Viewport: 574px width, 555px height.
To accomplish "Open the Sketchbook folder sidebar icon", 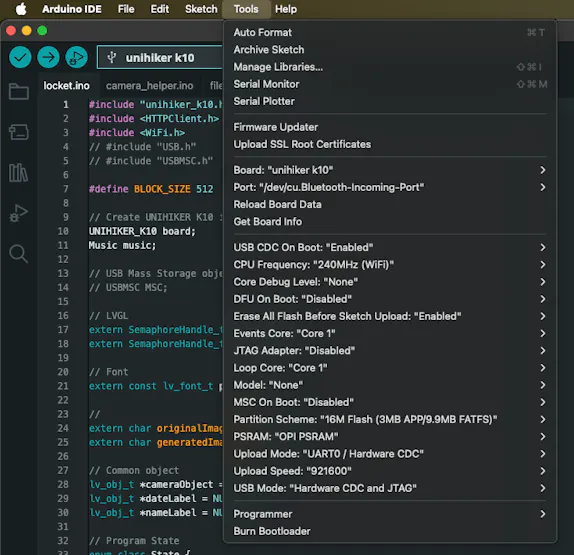I will tap(19, 91).
